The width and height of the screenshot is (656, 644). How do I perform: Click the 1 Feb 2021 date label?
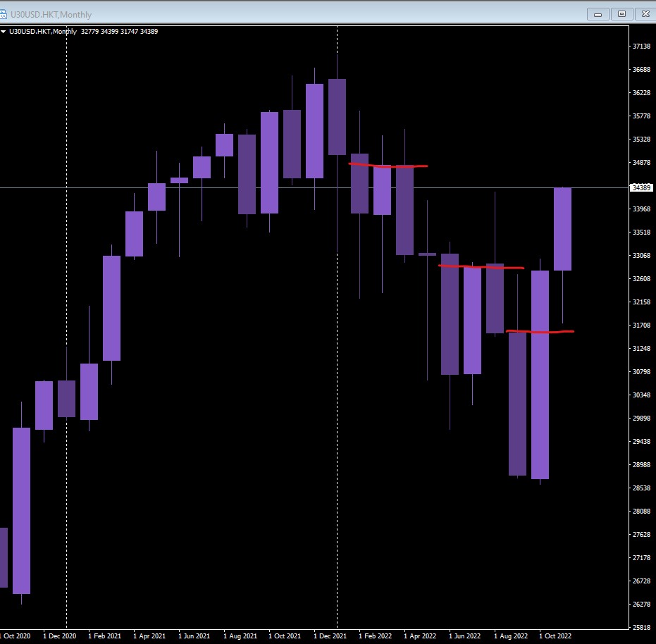click(104, 636)
